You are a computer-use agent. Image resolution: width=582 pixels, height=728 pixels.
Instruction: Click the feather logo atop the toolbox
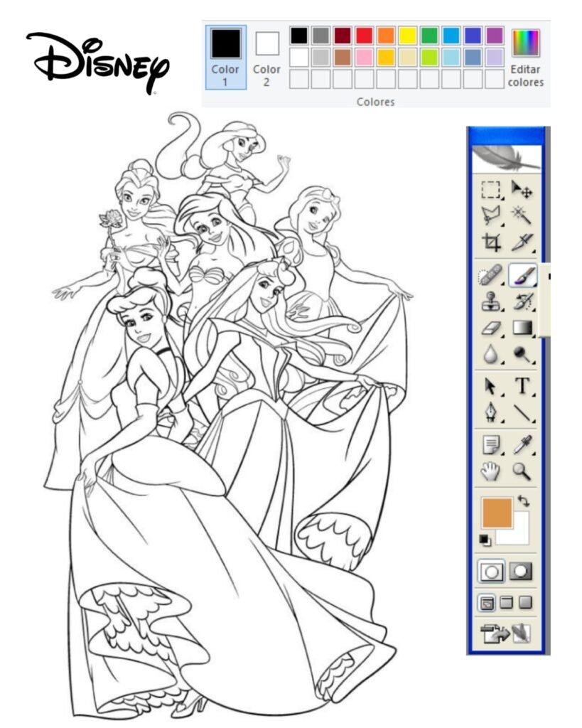pos(507,158)
